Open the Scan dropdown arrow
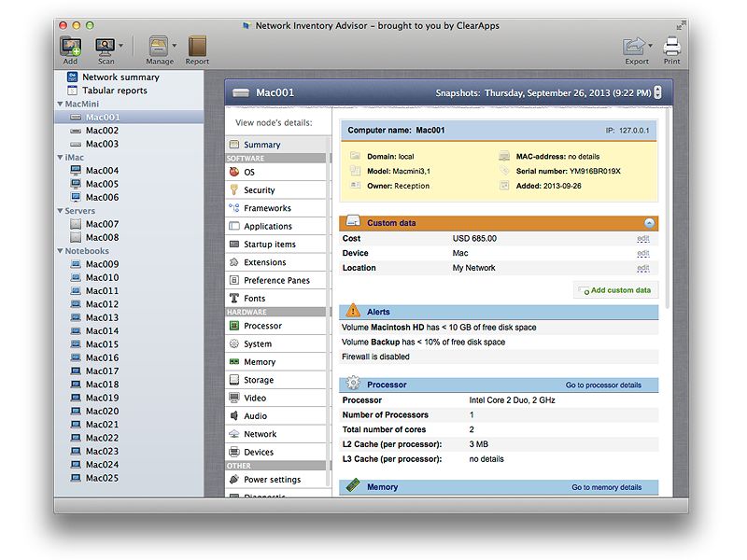Image resolution: width=747 pixels, height=560 pixels. pos(121,46)
